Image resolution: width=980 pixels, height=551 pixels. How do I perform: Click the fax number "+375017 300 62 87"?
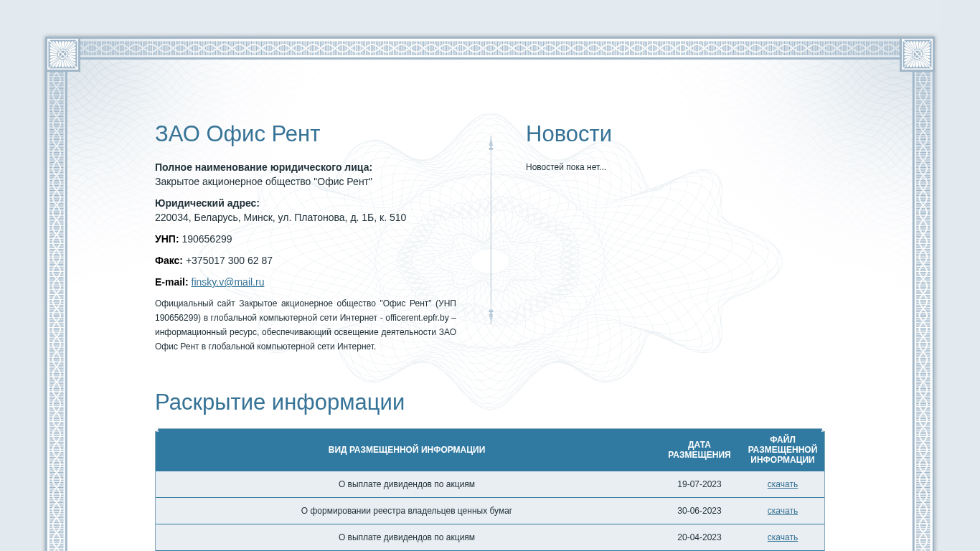(x=229, y=260)
